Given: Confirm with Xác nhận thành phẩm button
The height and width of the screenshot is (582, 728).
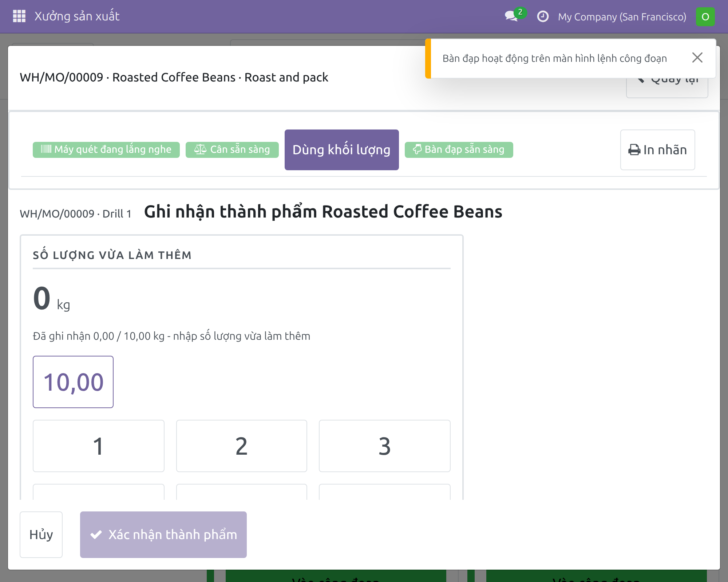Looking at the screenshot, I should (163, 535).
